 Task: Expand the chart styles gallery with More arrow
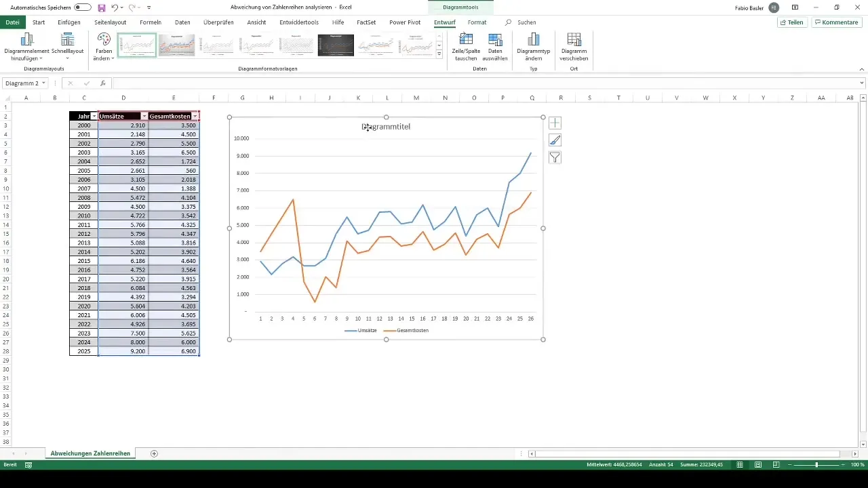point(439,54)
